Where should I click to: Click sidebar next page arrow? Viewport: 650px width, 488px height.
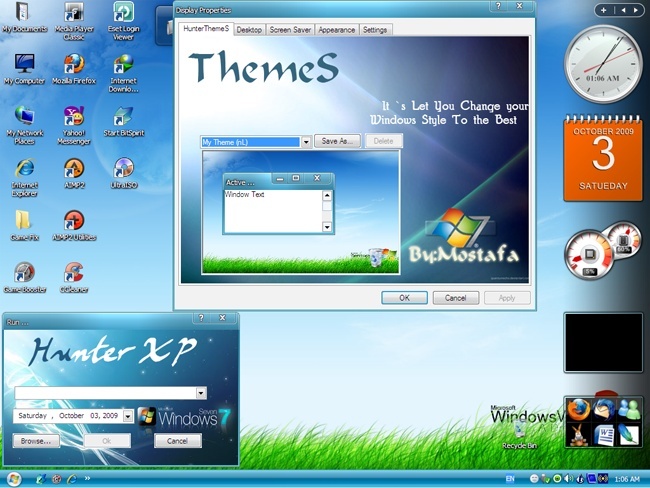[x=635, y=10]
